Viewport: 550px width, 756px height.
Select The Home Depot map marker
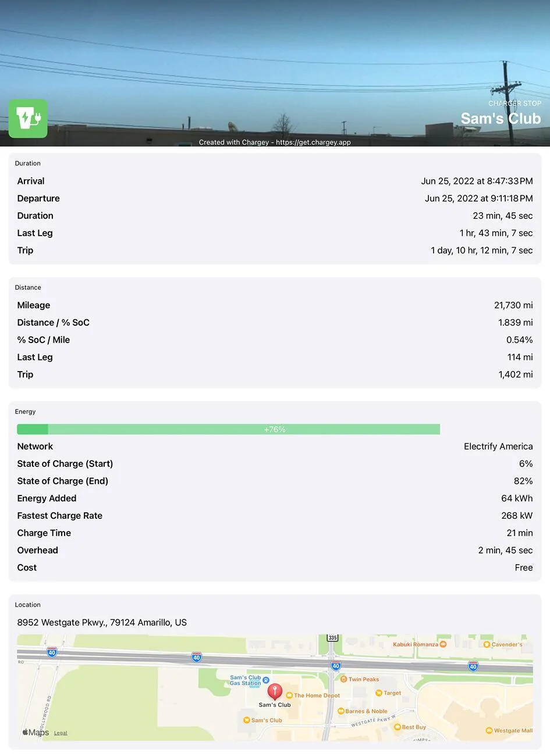tap(289, 696)
